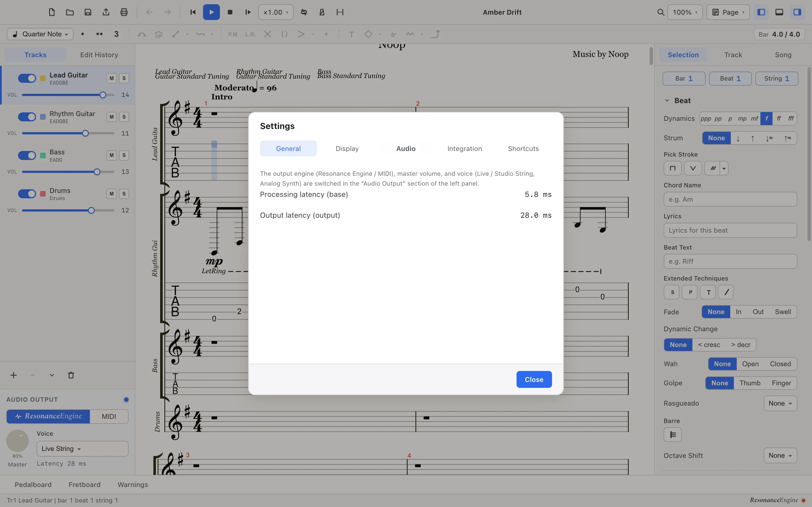Image resolution: width=812 pixels, height=507 pixels.
Task: Click the search magnifier icon
Action: pos(660,12)
